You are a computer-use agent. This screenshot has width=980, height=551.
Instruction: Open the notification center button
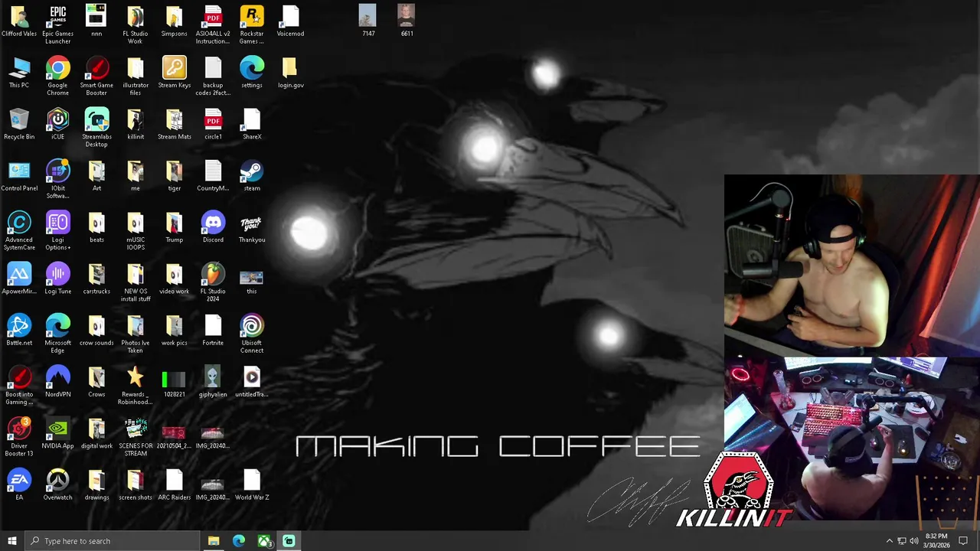click(963, 541)
